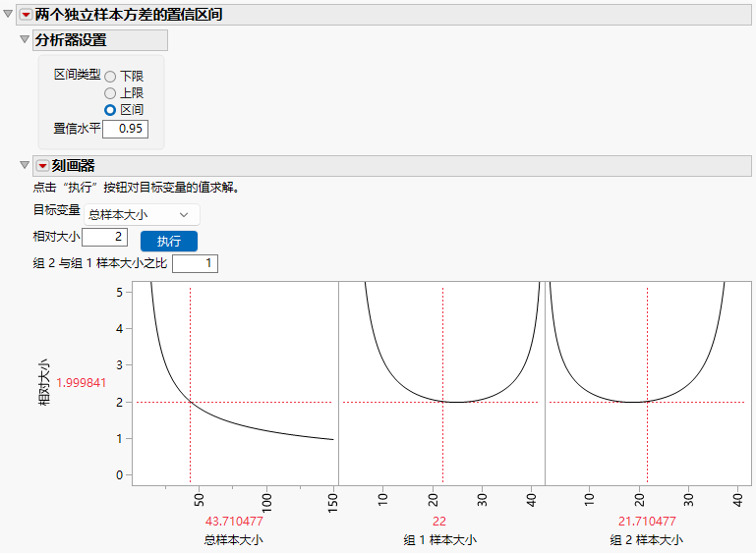This screenshot has width=756, height=553.
Task: Click the 组 2 样本大小 axis label
Action: click(x=646, y=540)
